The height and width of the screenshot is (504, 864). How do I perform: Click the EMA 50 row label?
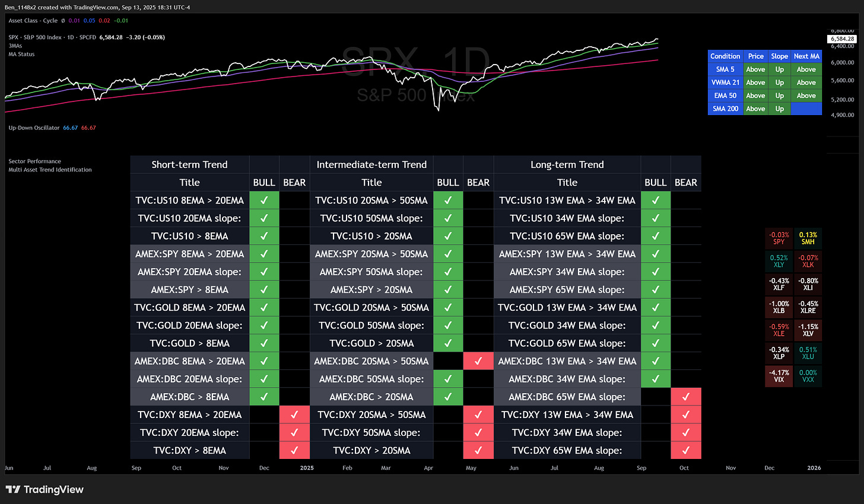click(725, 95)
